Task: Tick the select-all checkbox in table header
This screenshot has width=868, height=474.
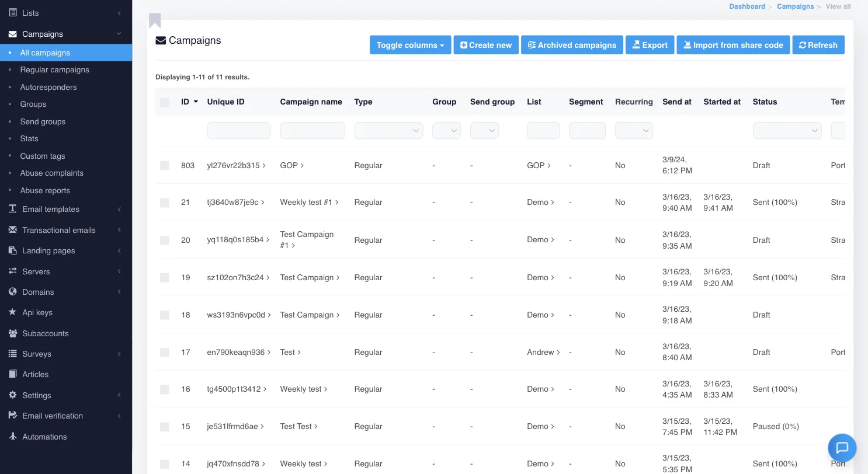Action: click(x=165, y=102)
